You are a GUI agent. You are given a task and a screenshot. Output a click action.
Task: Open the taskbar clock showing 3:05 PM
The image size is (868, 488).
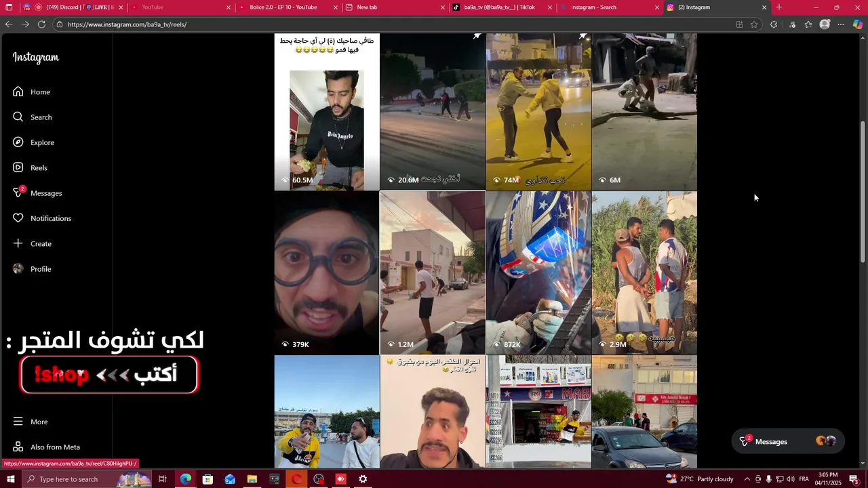(x=829, y=479)
